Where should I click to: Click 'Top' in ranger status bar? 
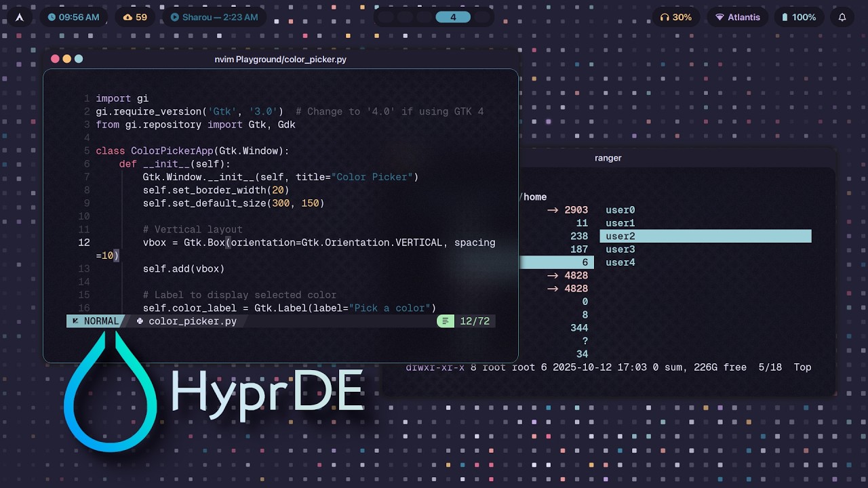click(x=802, y=367)
